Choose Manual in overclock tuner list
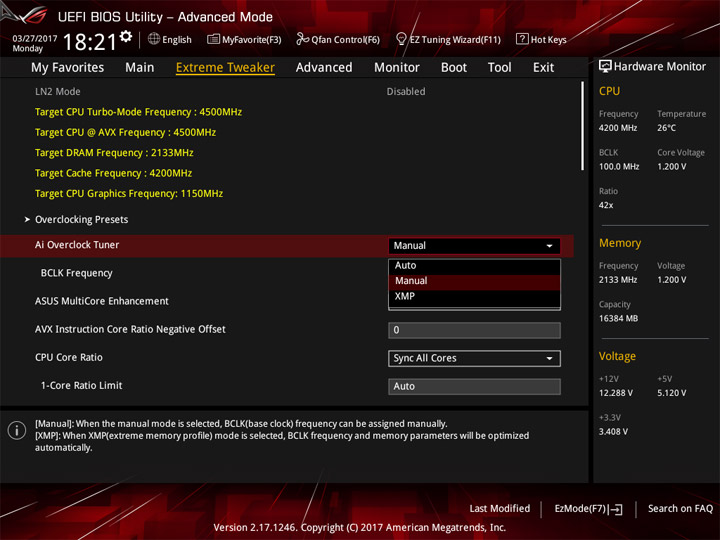Image resolution: width=720 pixels, height=540 pixels. tap(474, 281)
